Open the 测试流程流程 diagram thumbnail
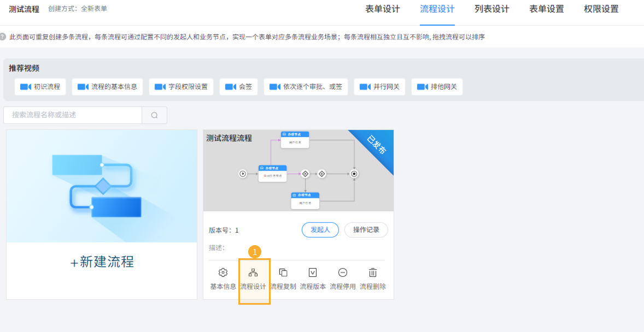644x332 pixels. pos(298,171)
